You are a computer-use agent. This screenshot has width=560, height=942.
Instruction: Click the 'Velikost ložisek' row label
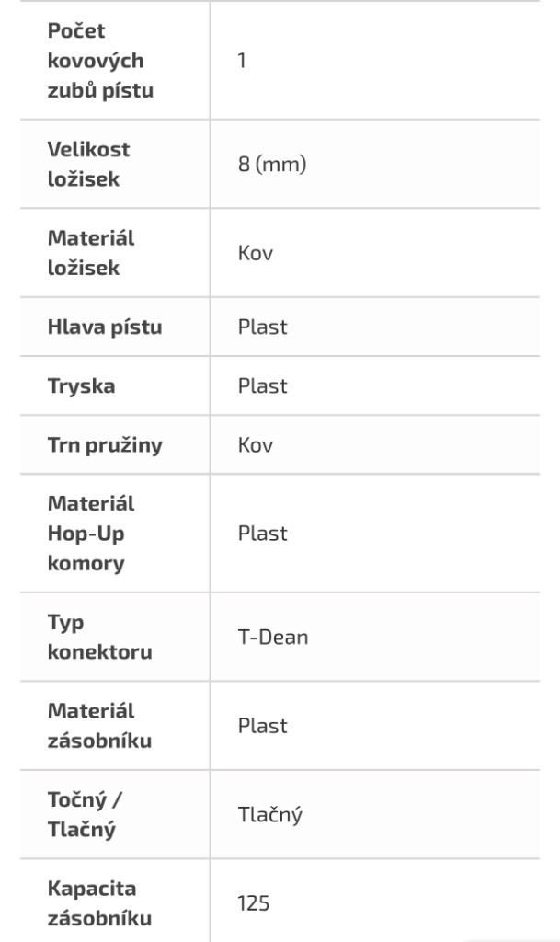[x=88, y=164]
